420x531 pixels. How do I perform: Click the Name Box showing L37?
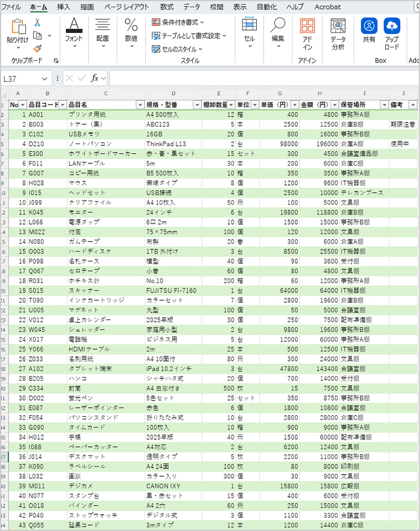point(22,79)
